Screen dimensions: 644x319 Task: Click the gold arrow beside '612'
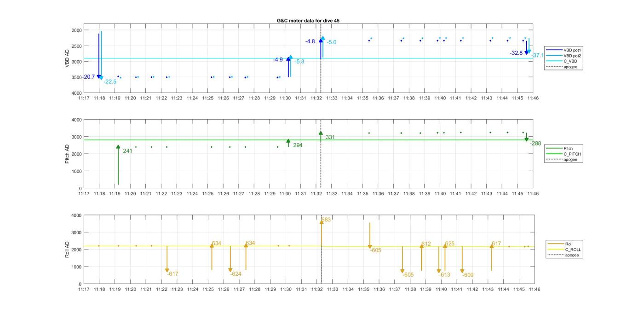pyautogui.click(x=421, y=257)
